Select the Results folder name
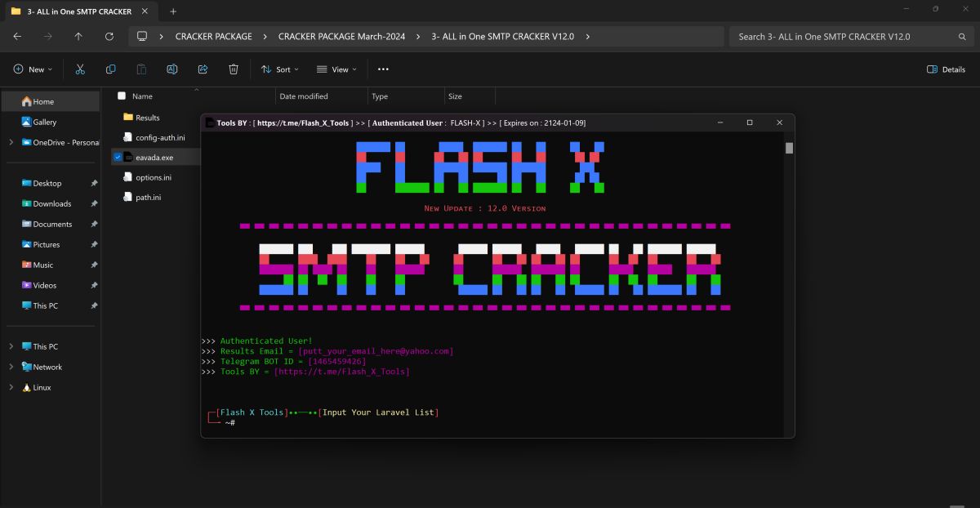This screenshot has width=980, height=508. pyautogui.click(x=148, y=118)
